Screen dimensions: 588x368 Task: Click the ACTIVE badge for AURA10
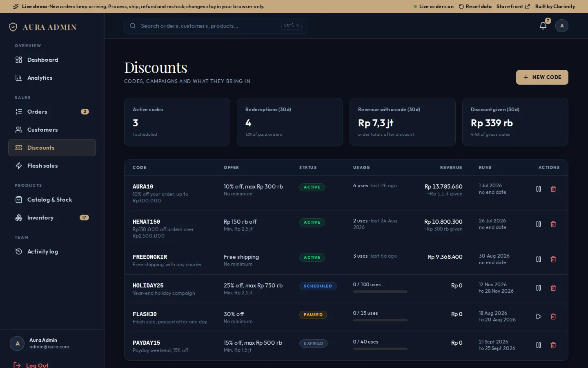(312, 187)
